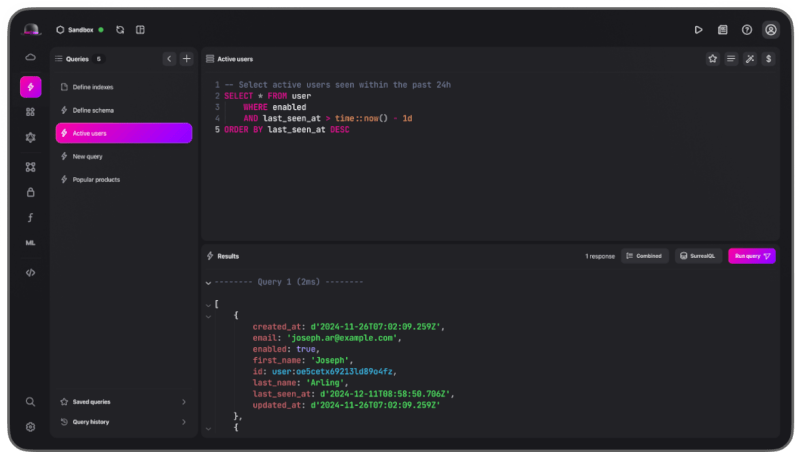Viewport: 800px width, 452px height.
Task: Open the variables dollar sign icon
Action: [767, 59]
